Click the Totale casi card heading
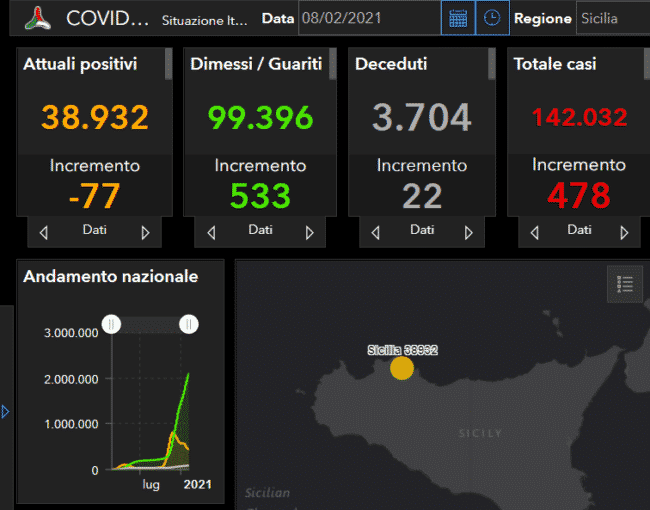Image resolution: width=650 pixels, height=510 pixels. 555,64
